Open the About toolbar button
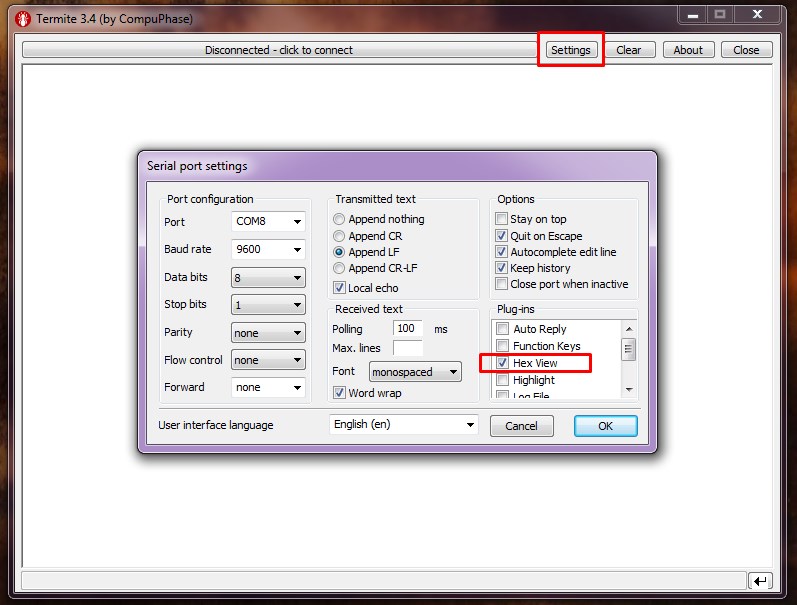The image size is (797, 605). point(688,50)
